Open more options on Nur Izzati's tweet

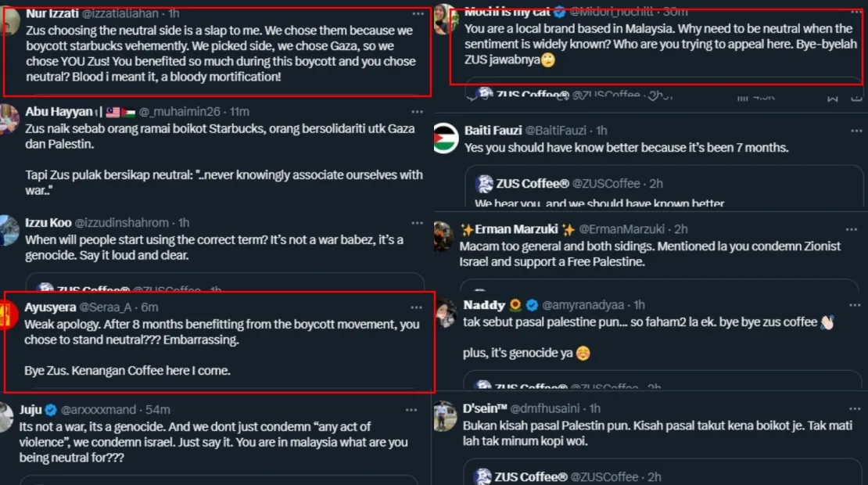click(x=419, y=14)
